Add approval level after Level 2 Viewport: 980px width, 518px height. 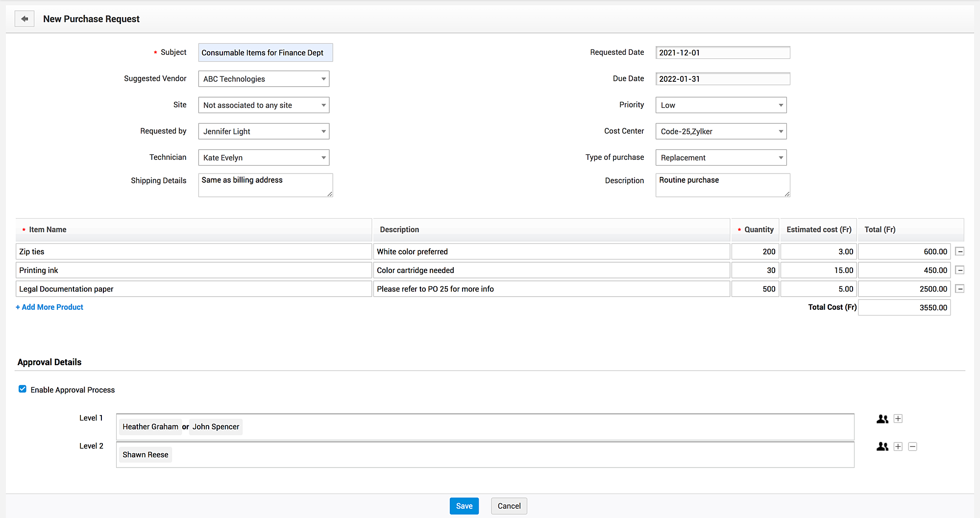[898, 447]
